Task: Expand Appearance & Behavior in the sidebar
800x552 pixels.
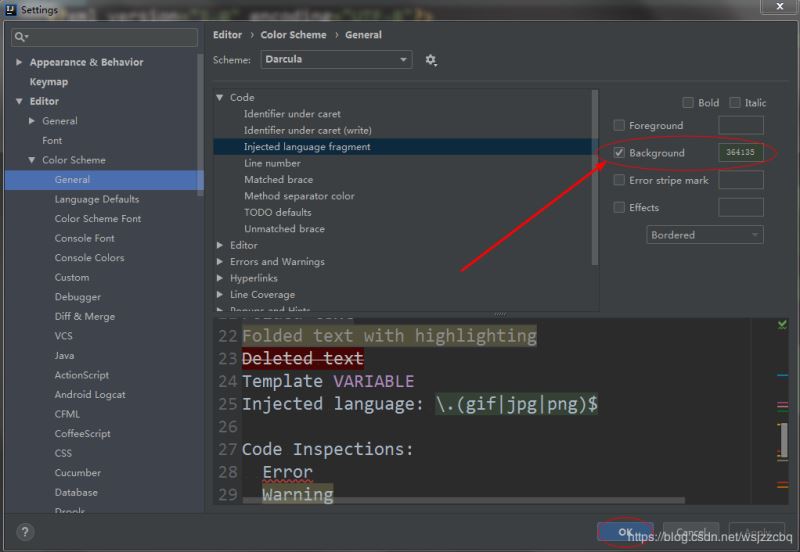Action: click(19, 62)
